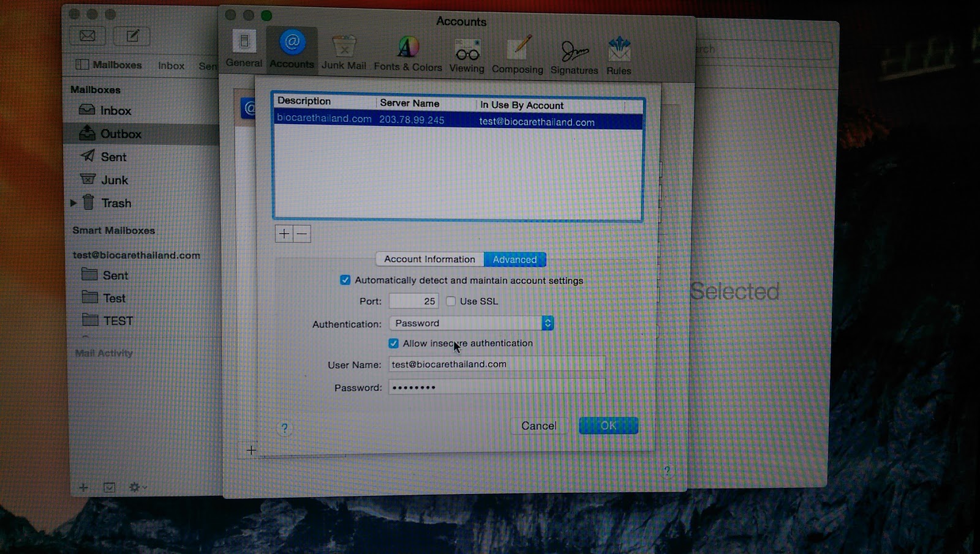980x554 pixels.
Task: Expand the Trash mailbox disclosure triangle
Action: click(x=73, y=203)
